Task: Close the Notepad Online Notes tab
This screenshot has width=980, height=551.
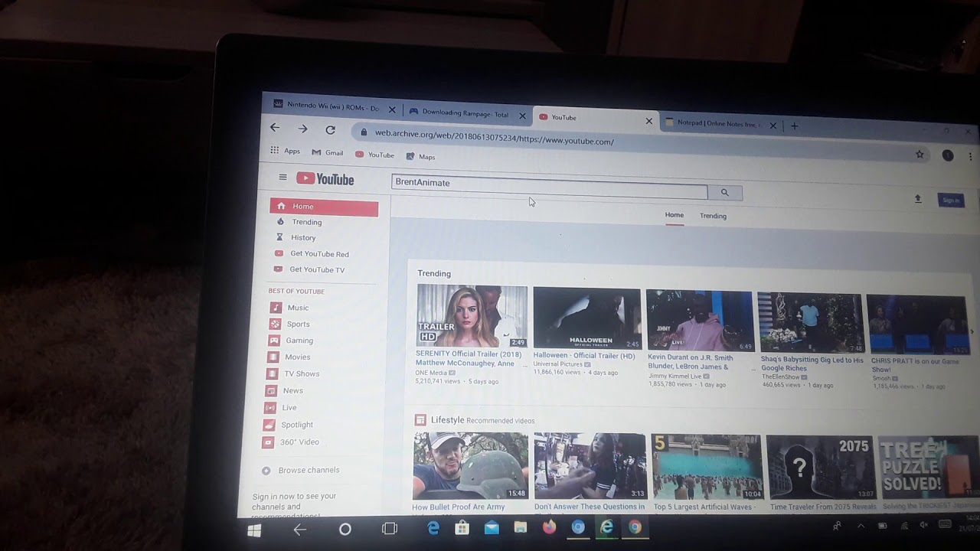Action: coord(773,126)
